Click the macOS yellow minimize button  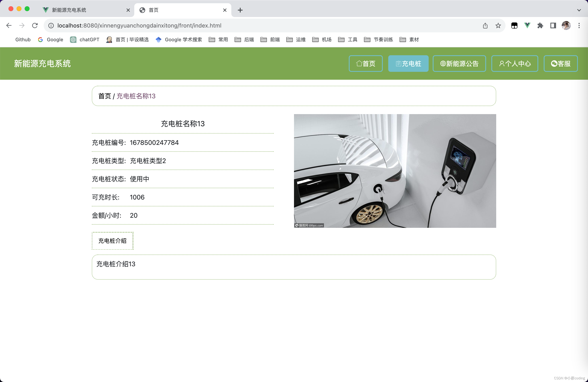point(19,9)
